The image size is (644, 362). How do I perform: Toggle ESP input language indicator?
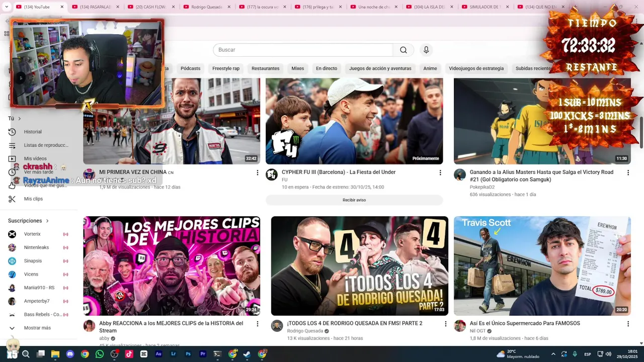point(588,354)
